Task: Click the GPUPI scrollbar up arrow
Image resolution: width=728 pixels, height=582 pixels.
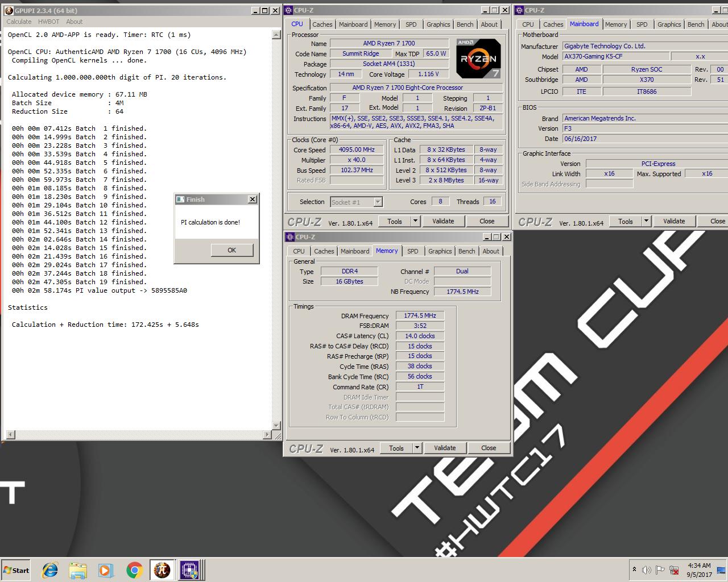Action: [x=276, y=35]
